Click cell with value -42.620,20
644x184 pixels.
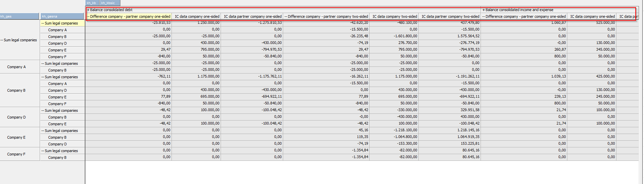[x=326, y=23]
